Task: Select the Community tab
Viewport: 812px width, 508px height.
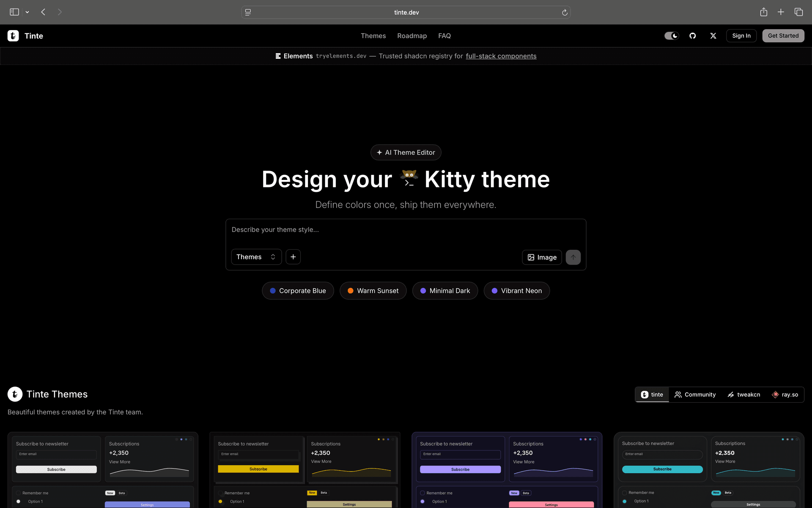Action: 695,395
